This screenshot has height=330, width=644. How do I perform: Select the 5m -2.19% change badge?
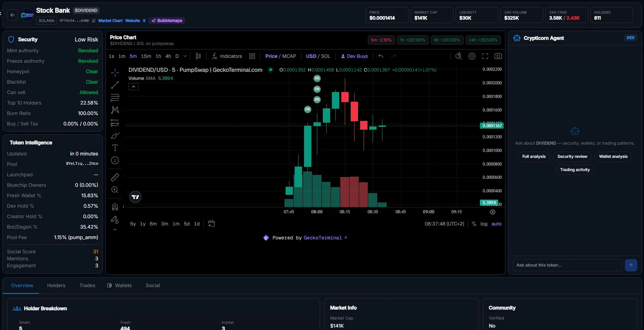point(381,40)
